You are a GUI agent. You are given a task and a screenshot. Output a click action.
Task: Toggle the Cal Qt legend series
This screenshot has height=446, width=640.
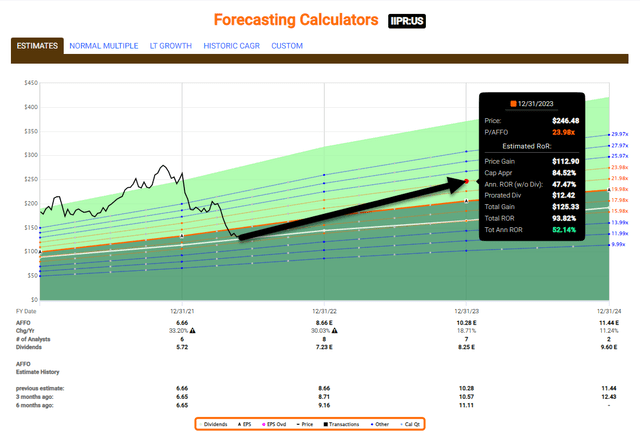[410, 424]
